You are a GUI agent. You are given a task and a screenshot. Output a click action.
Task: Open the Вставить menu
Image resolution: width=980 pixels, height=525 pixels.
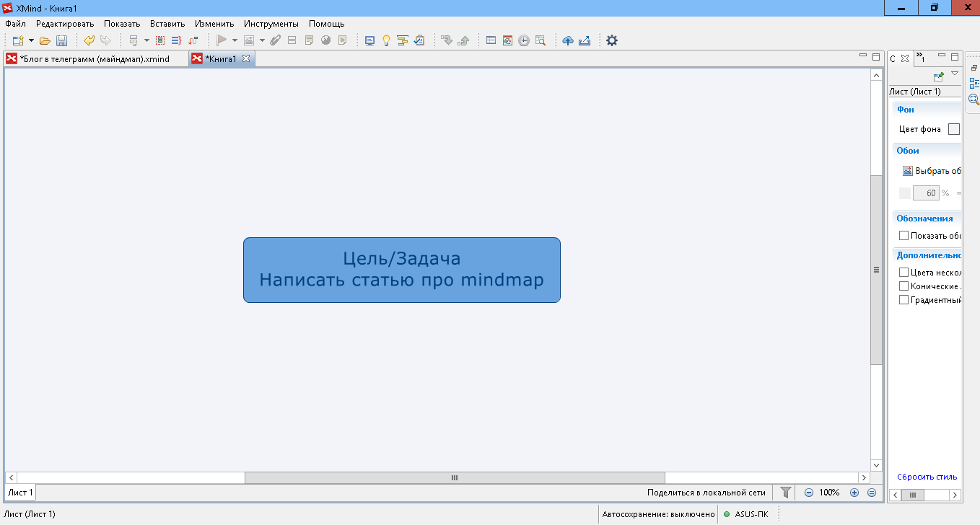coord(167,24)
